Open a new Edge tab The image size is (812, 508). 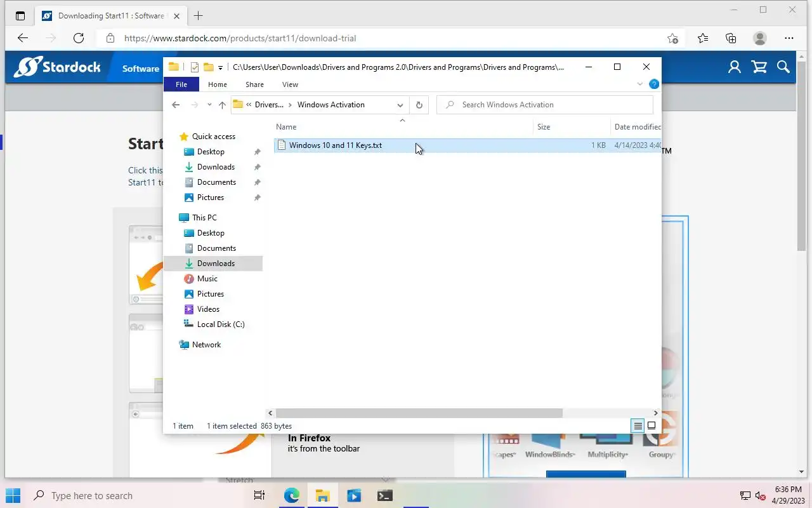coord(199,16)
